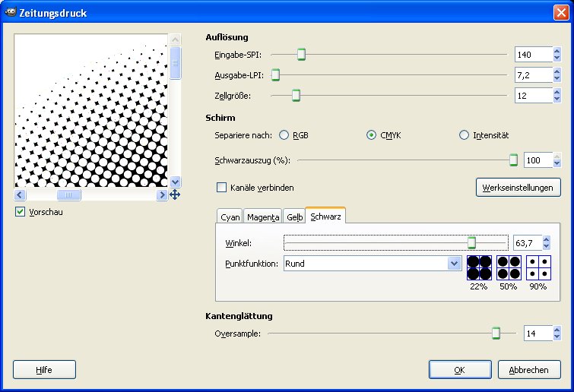The height and width of the screenshot is (392, 574).
Task: Click the halftone preview image
Action: click(x=91, y=111)
